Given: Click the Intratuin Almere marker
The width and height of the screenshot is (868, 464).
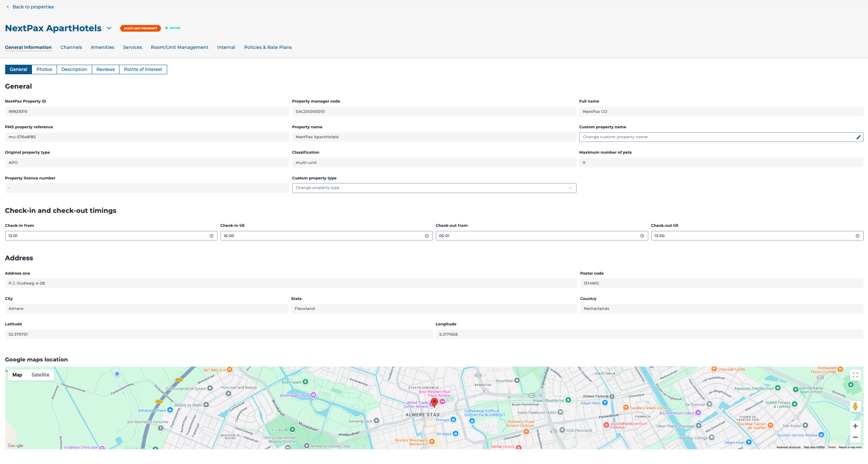Looking at the screenshot, I should pos(170,410).
